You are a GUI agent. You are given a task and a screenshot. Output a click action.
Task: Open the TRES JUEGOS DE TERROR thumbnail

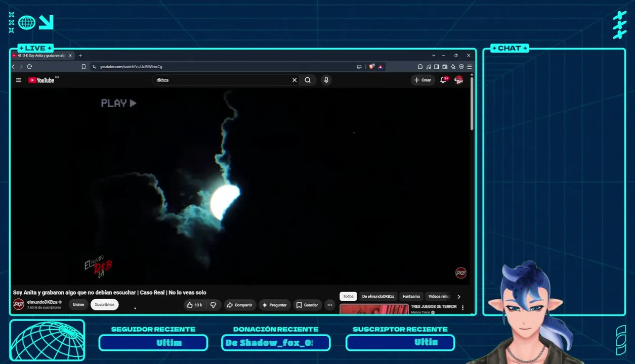(374, 309)
